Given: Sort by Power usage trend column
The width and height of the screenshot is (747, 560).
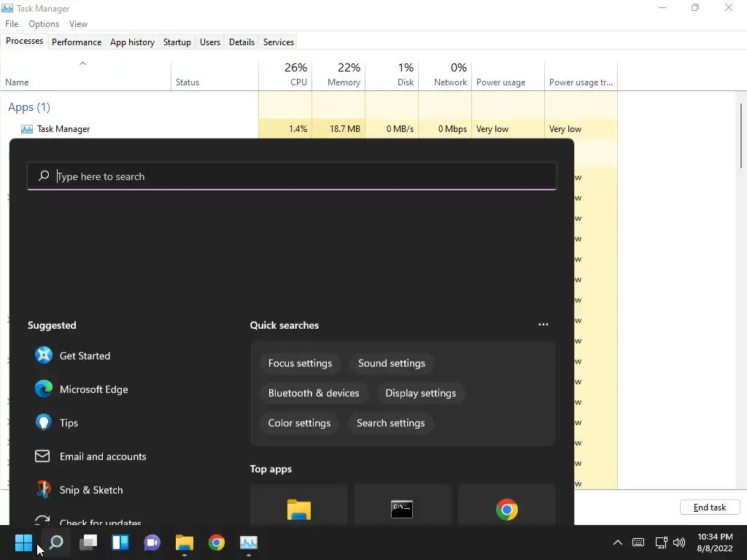Looking at the screenshot, I should point(581,75).
